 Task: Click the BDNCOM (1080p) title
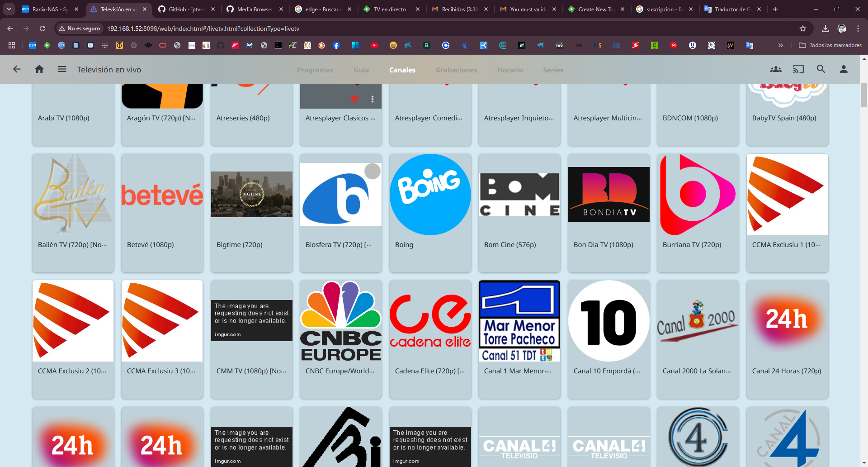[x=690, y=118]
